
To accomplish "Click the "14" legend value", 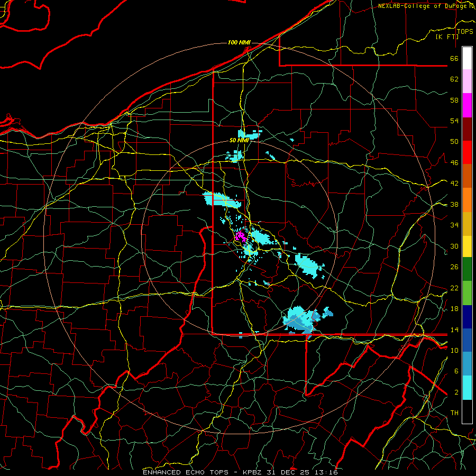I will [454, 329].
